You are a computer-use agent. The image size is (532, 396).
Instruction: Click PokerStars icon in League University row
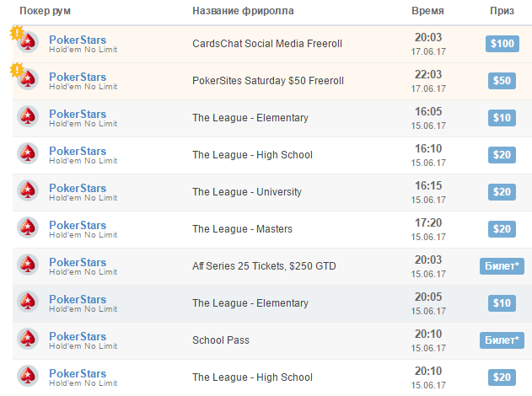tap(28, 191)
